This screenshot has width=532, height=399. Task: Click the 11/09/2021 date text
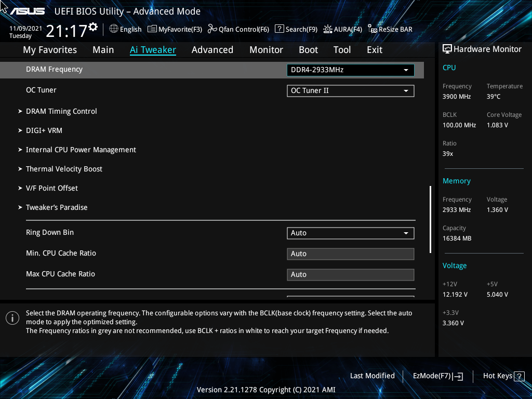coord(25,29)
